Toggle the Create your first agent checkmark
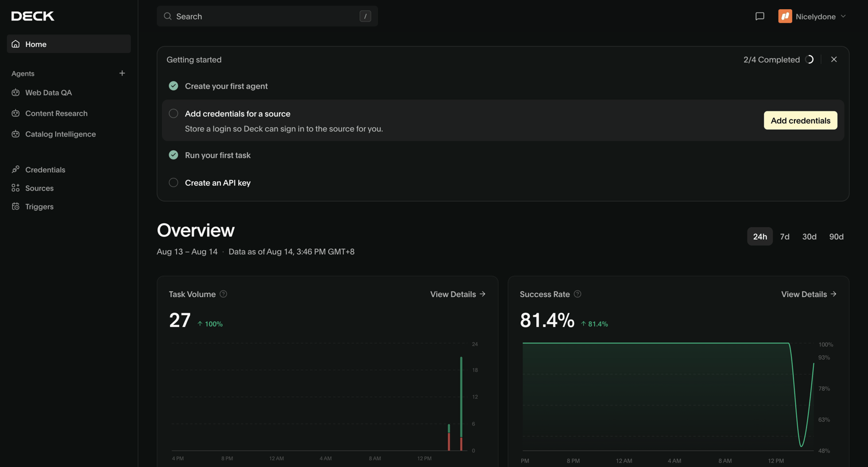Screen dimensions: 868x467 click(173, 86)
